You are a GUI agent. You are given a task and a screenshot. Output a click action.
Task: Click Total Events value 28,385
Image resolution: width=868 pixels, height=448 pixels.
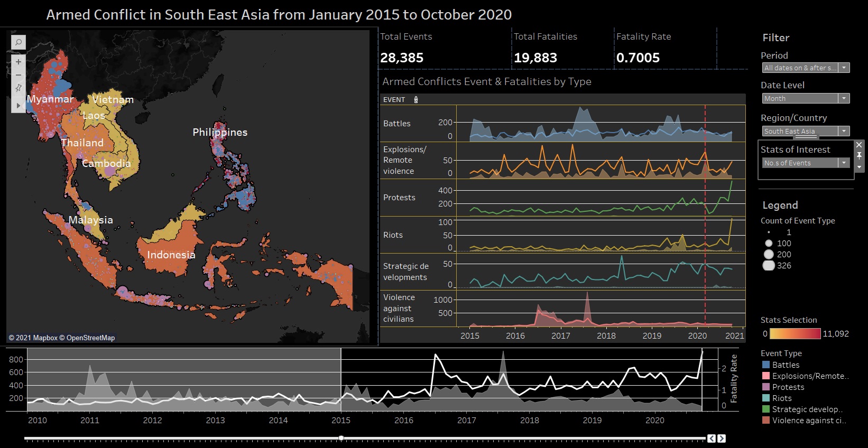pos(402,58)
